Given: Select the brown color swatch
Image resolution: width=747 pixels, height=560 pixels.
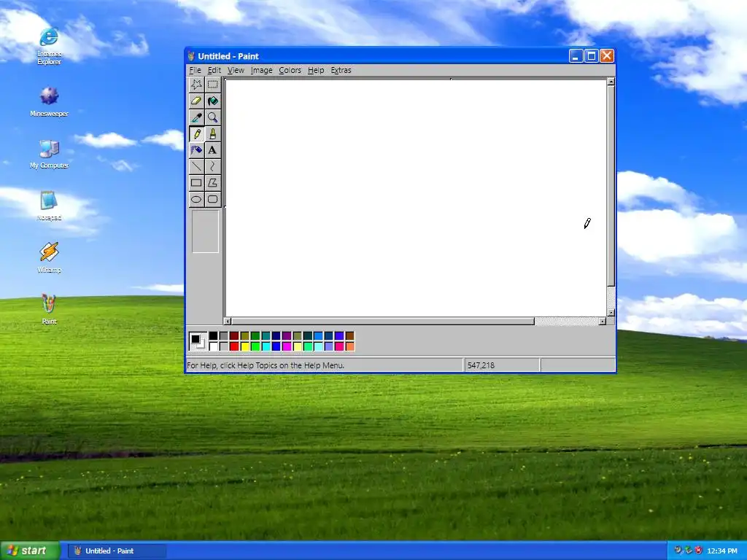Looking at the screenshot, I should (349, 335).
